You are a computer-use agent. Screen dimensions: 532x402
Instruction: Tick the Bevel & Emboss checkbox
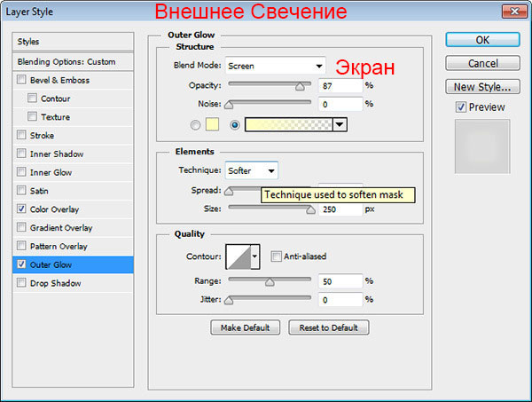21,80
